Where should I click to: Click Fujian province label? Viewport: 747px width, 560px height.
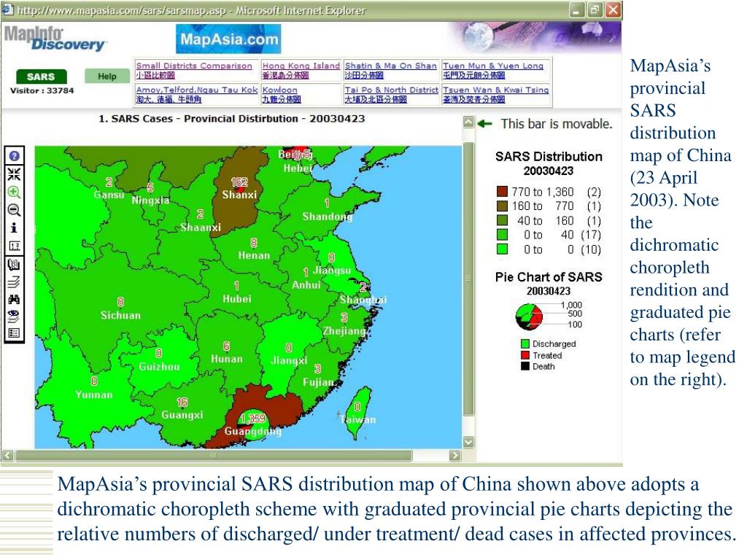[x=318, y=382]
